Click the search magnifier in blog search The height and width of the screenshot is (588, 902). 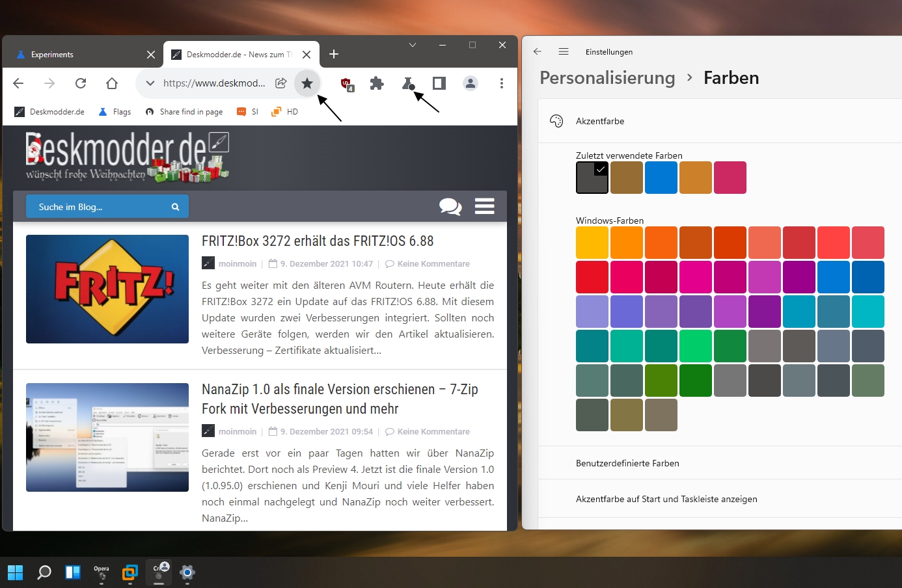point(175,207)
